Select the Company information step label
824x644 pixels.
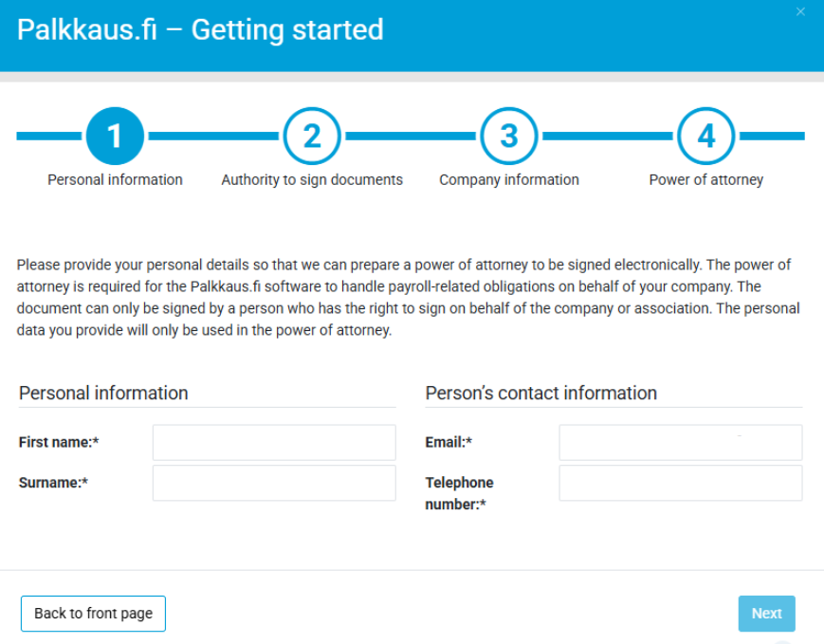pos(509,179)
